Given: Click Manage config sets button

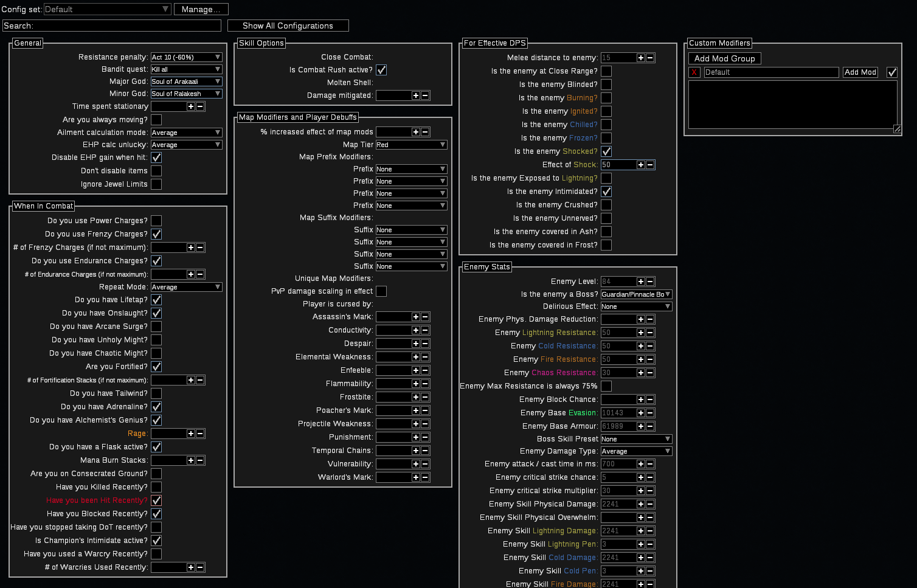Looking at the screenshot, I should point(201,9).
